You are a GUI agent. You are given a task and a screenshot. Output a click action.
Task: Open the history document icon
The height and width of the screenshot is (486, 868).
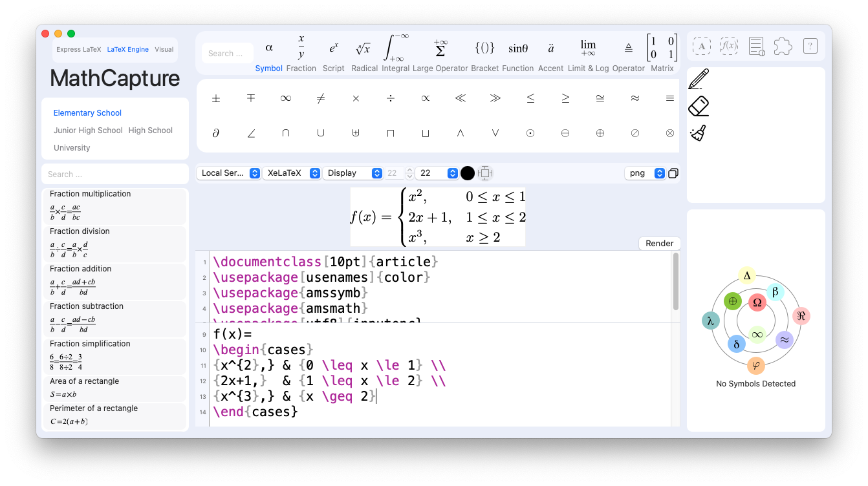756,45
